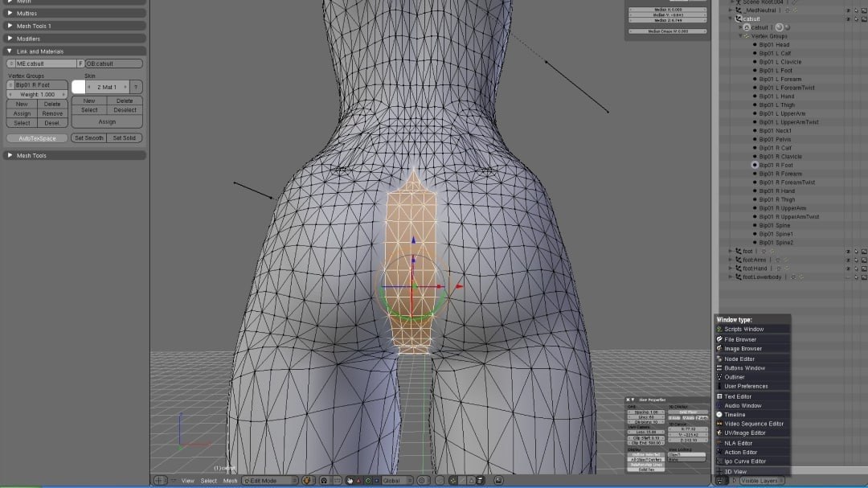The image size is (868, 488).
Task: Click the Set Solid button
Action: tap(124, 138)
